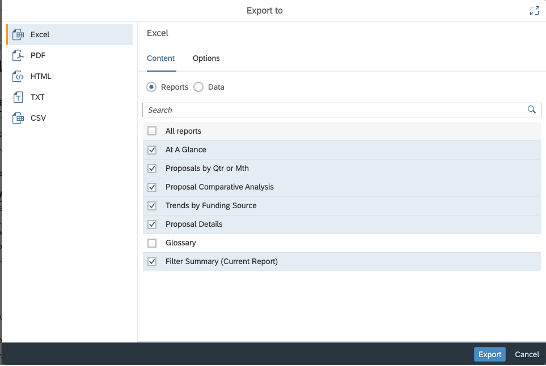Check the Glossary checkbox
Screen dimensions: 546x366
tap(152, 243)
